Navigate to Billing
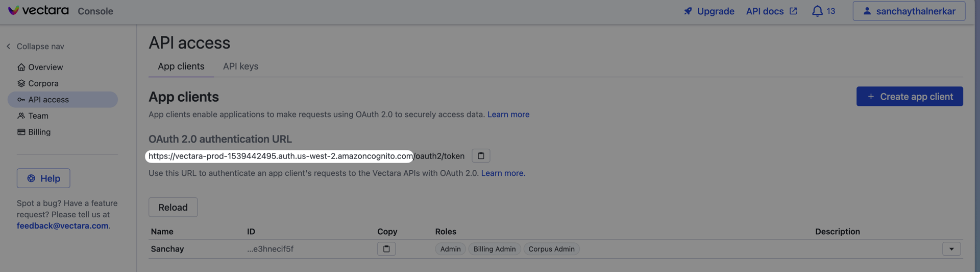Image resolution: width=980 pixels, height=272 pixels. pyautogui.click(x=39, y=132)
